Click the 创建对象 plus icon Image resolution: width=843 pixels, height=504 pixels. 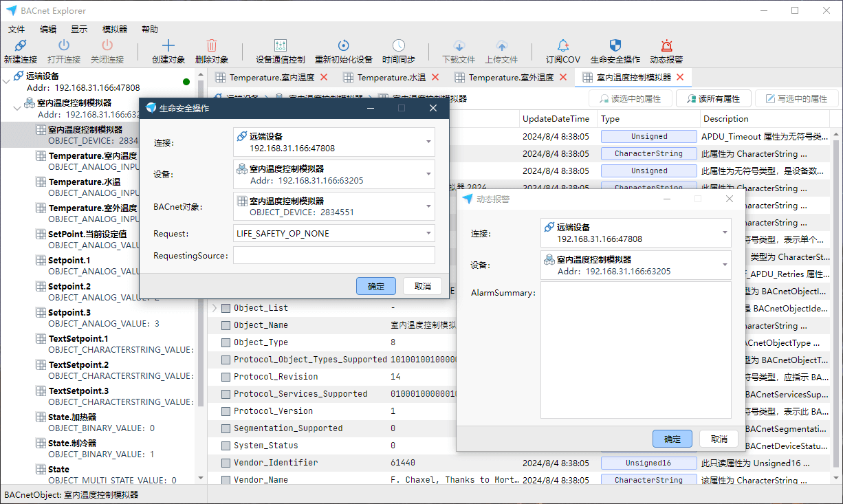tap(168, 47)
